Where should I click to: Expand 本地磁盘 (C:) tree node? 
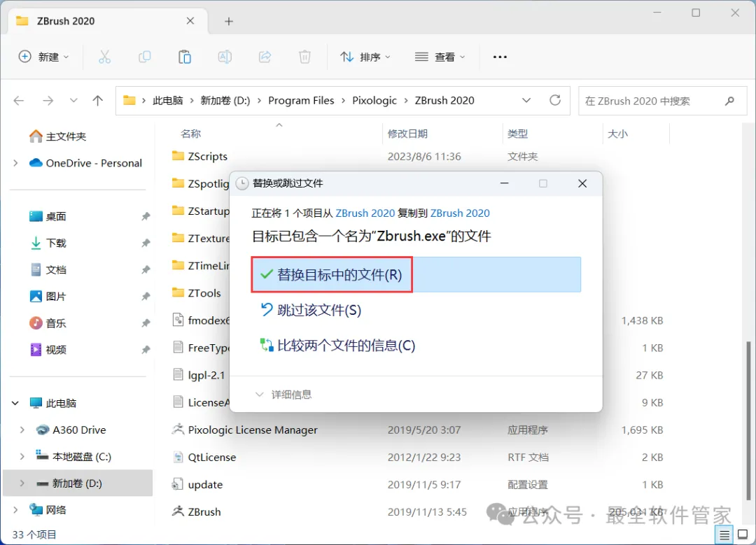pyautogui.click(x=22, y=456)
